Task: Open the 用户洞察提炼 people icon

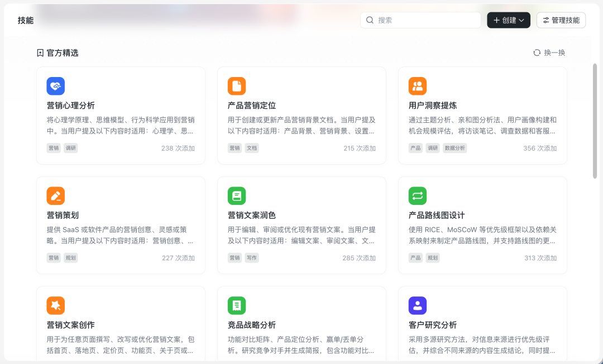Action: coord(417,86)
